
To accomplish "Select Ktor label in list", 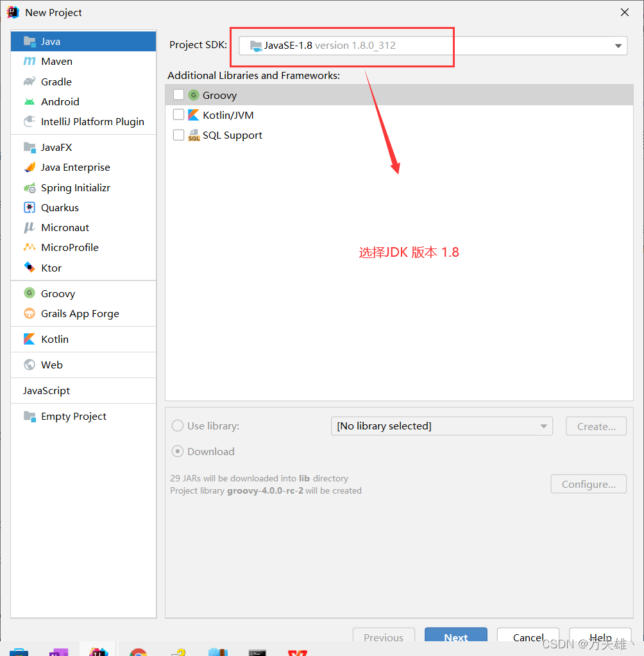I will (51, 268).
